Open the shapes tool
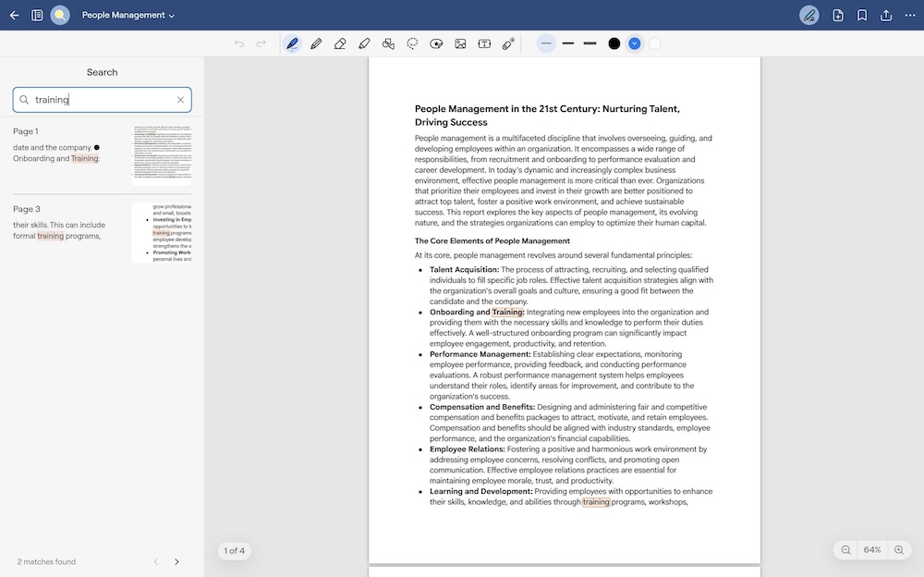Screen dimensions: 924x577 pos(388,43)
